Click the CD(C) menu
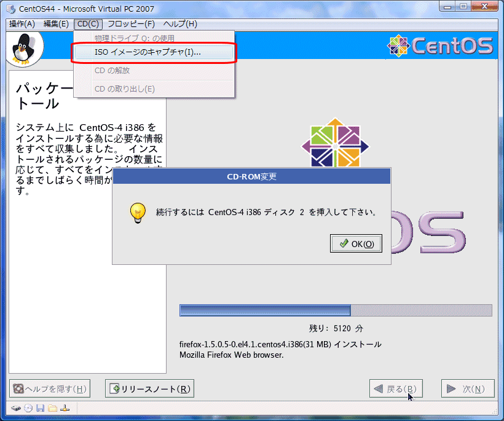The image size is (504, 421). tap(88, 24)
